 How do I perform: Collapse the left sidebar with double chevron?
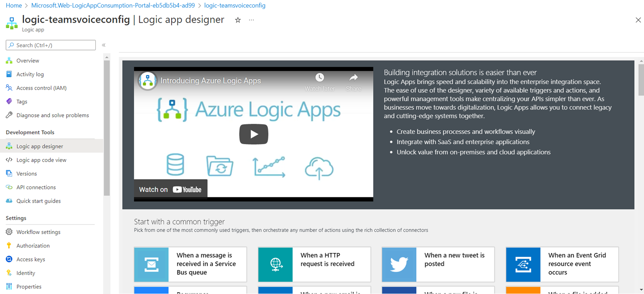pos(103,45)
